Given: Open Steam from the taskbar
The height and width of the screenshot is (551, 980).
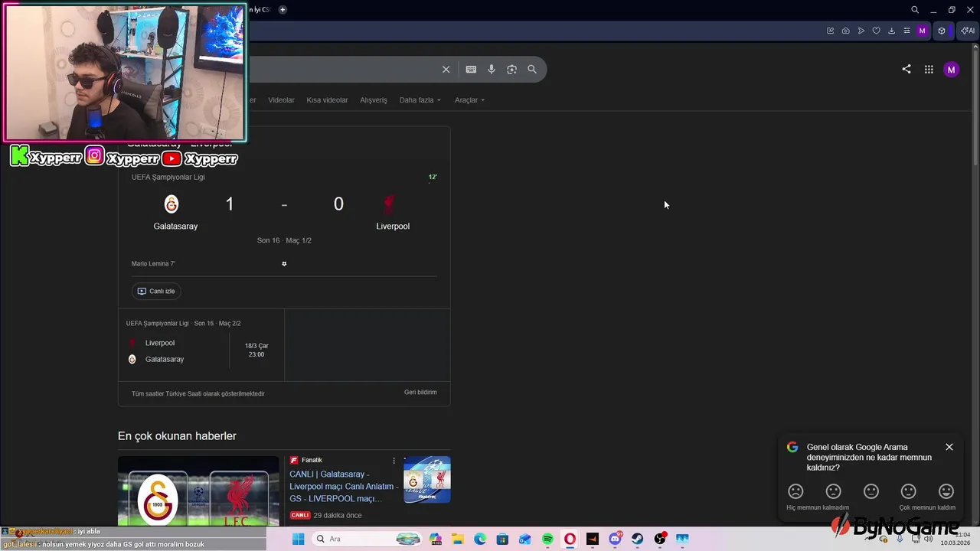Looking at the screenshot, I should pos(637,539).
